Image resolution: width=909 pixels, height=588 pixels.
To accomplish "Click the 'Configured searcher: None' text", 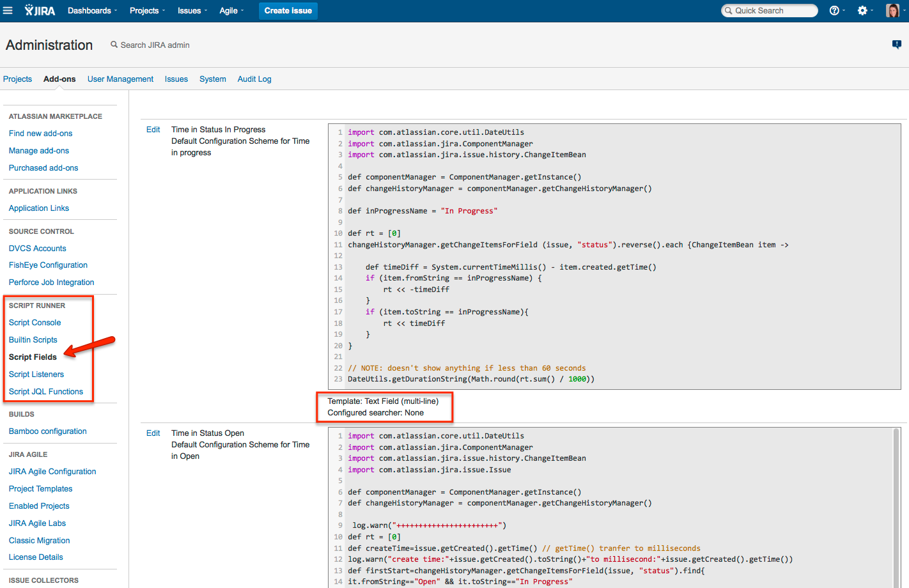I will pos(376,412).
